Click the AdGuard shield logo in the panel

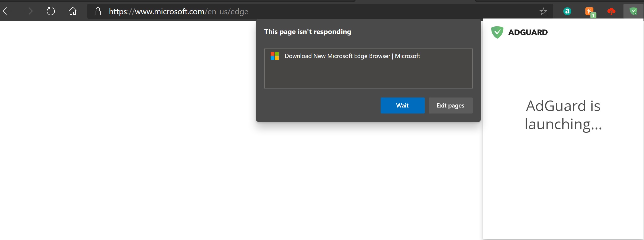[497, 32]
